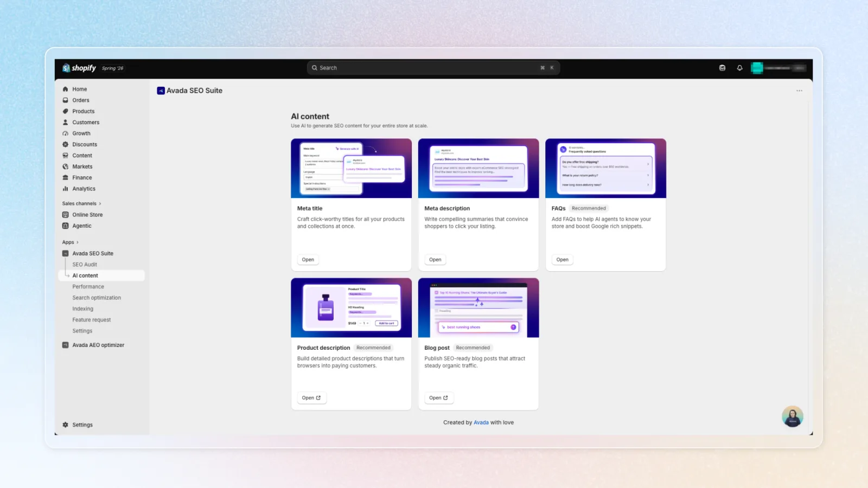The height and width of the screenshot is (488, 868).
Task: Open Blog post in new window
Action: tap(439, 398)
